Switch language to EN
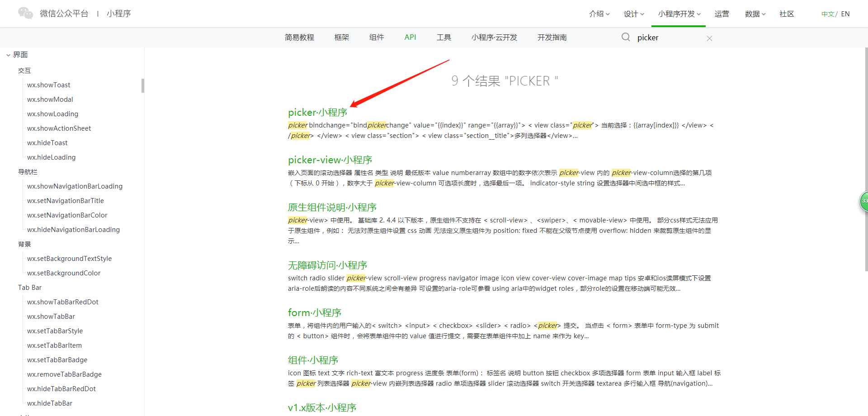The image size is (868, 416). click(845, 14)
